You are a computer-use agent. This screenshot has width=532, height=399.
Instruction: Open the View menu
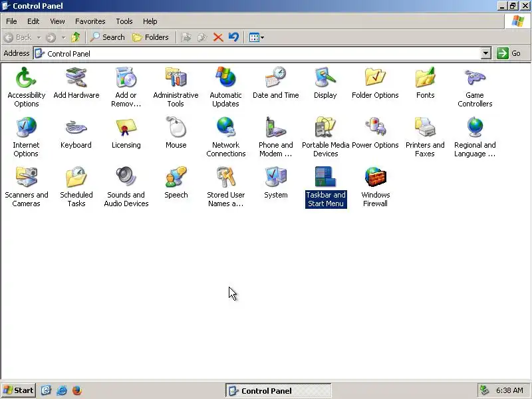click(x=57, y=21)
